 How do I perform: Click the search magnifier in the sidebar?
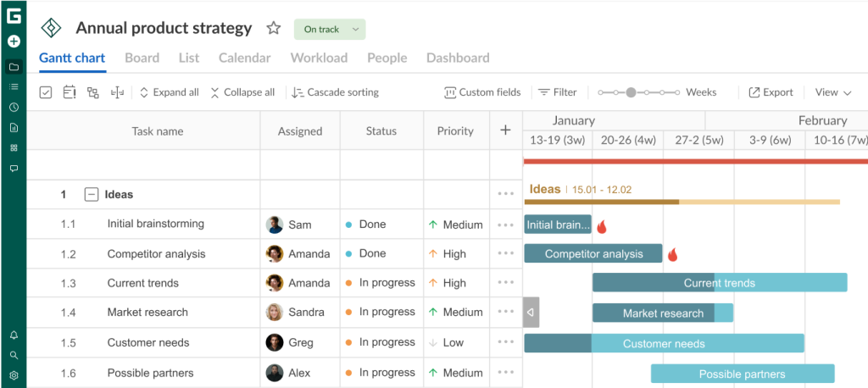[x=14, y=356]
